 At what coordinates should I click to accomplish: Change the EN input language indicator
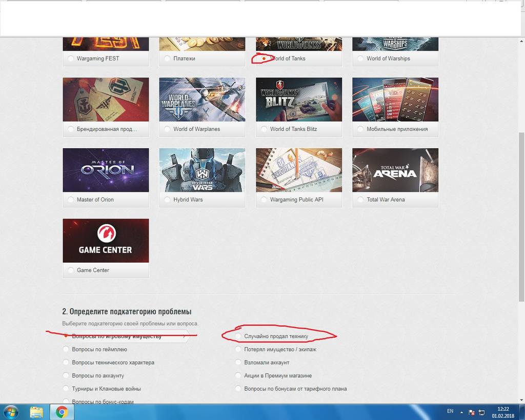(450, 411)
